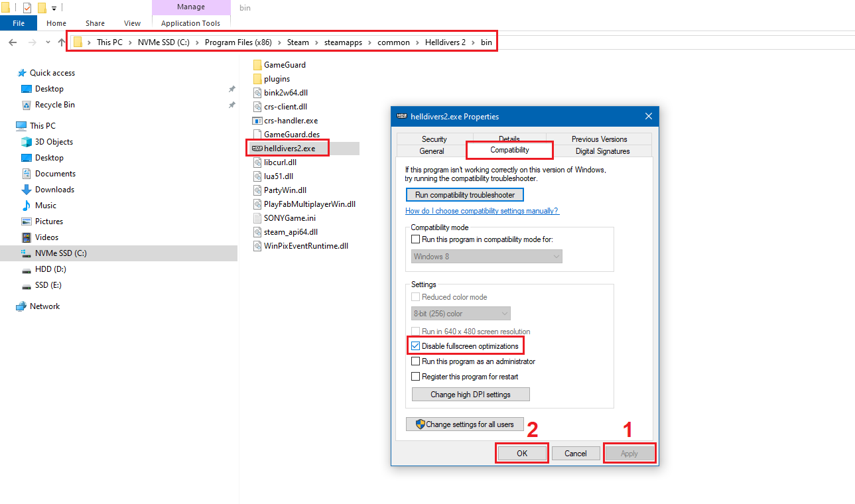This screenshot has height=504, width=855.
Task: Expand the chevron after Helldivers 2 in the address bar
Action: coord(472,42)
